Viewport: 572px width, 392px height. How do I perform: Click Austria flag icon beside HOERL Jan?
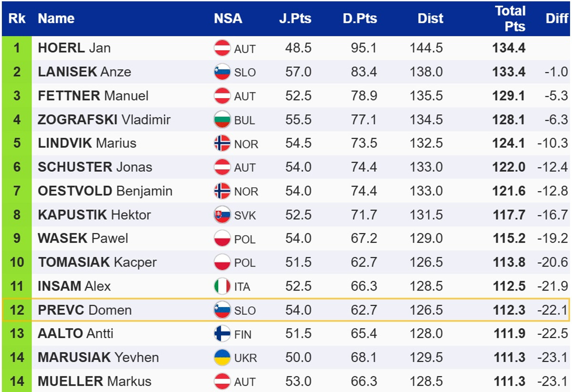[222, 48]
